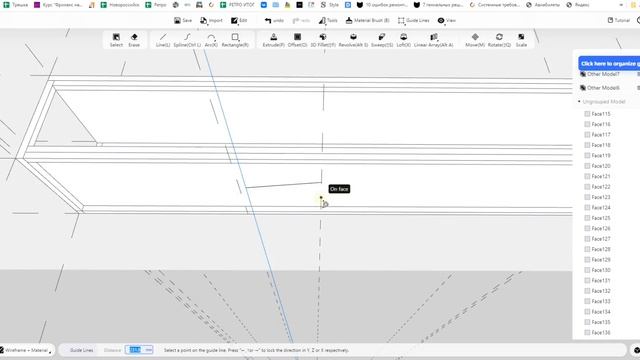
Task: Toggle the Face122 checkbox
Action: point(587,187)
